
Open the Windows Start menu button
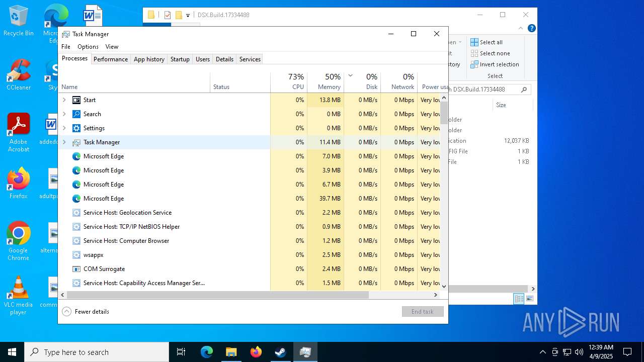click(x=12, y=352)
